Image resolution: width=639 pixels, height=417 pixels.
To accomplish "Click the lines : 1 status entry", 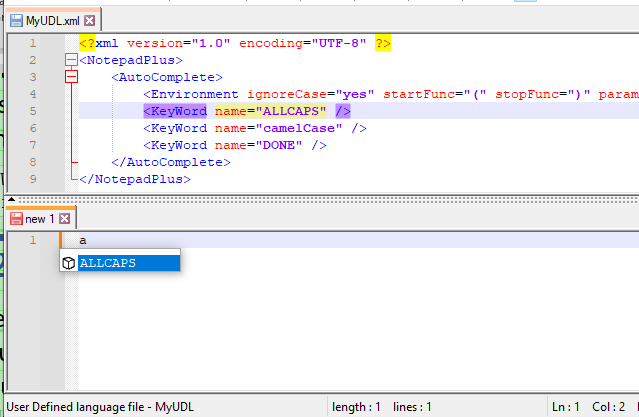I will [x=412, y=407].
